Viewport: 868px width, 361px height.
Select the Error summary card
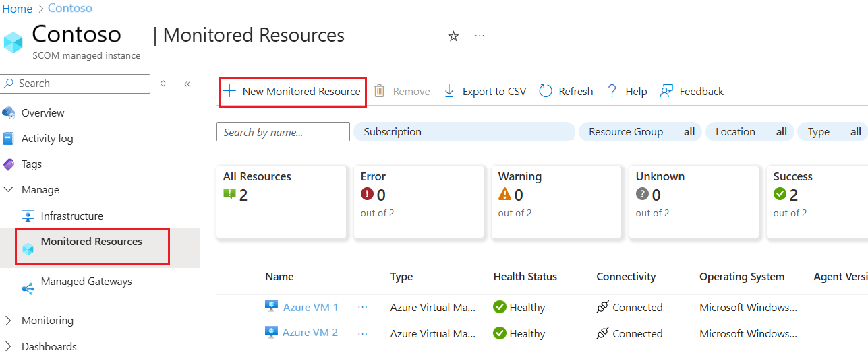[418, 202]
